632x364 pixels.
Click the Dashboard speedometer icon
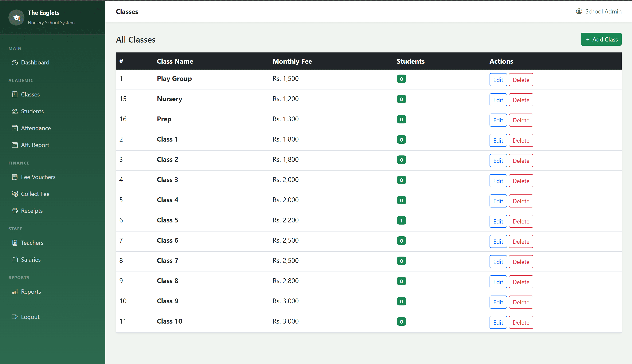pos(15,62)
